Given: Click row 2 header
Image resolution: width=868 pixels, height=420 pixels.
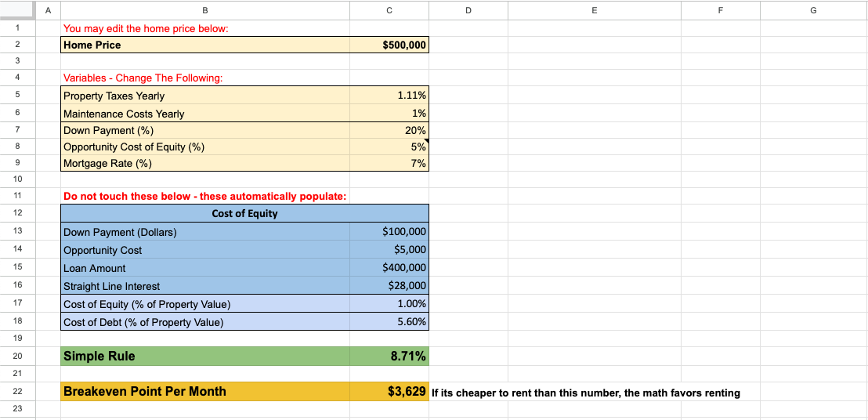Looking at the screenshot, I should pyautogui.click(x=17, y=45).
